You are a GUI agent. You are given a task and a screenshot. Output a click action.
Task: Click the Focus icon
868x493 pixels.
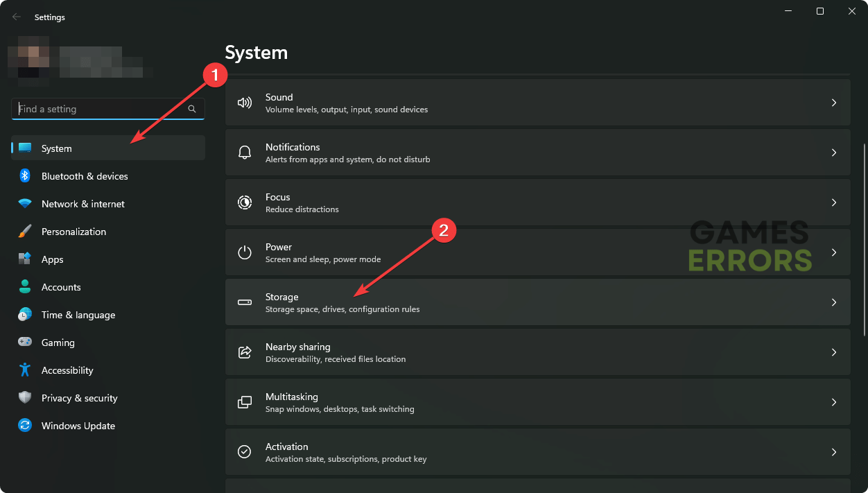(244, 202)
